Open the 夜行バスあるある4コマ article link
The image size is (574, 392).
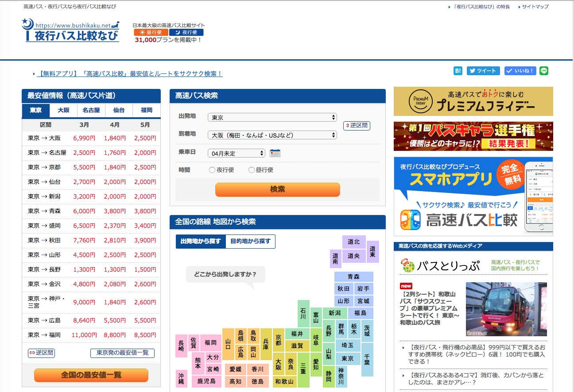click(x=477, y=379)
